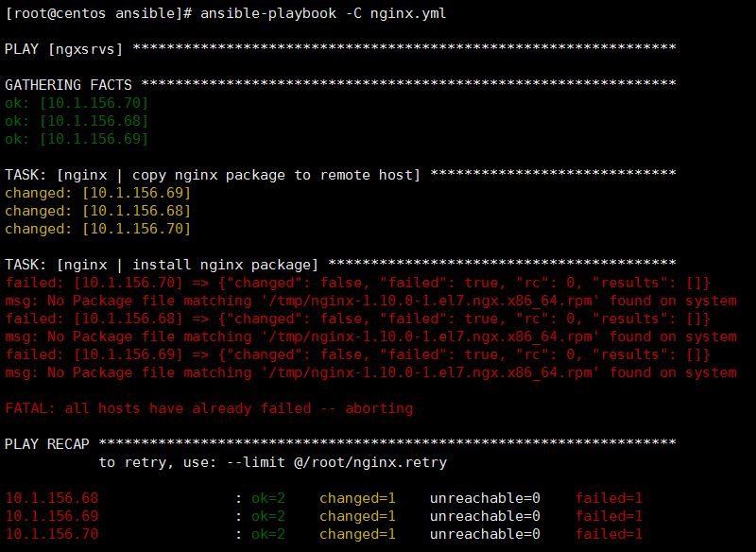
Task: Click the @/root/nginx.retry path text
Action: (x=370, y=462)
